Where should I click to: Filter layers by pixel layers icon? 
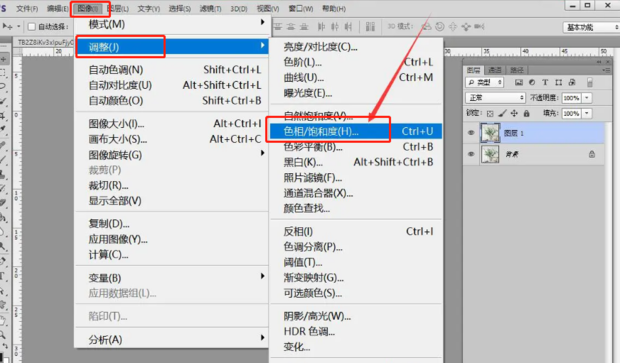coord(519,82)
